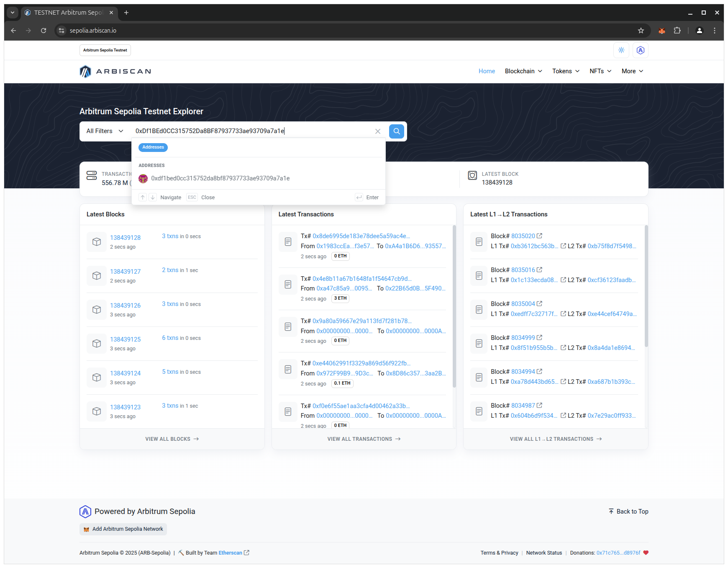Image resolution: width=728 pixels, height=568 pixels.
Task: Open the All Filters dropdown
Action: point(105,131)
